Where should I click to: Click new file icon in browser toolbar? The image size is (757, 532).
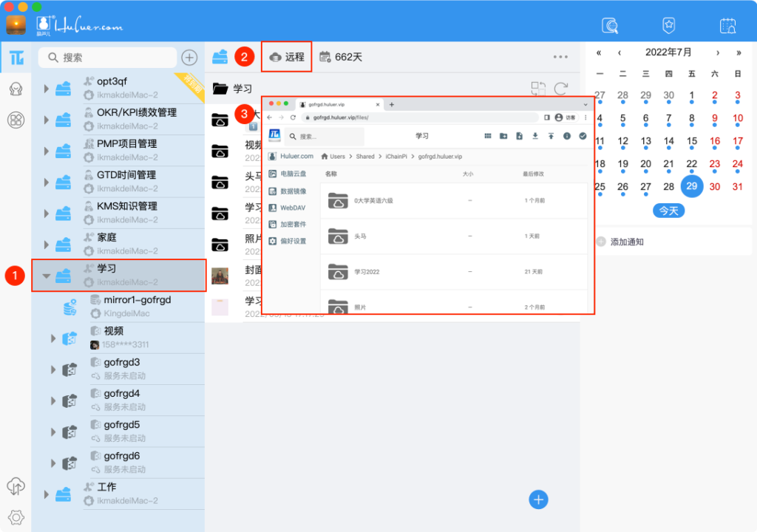(520, 136)
